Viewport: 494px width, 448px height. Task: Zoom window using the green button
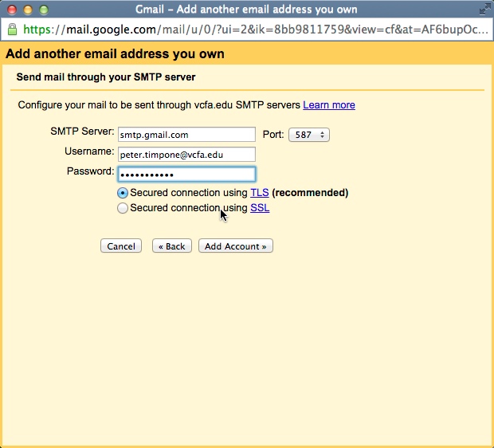(x=44, y=10)
